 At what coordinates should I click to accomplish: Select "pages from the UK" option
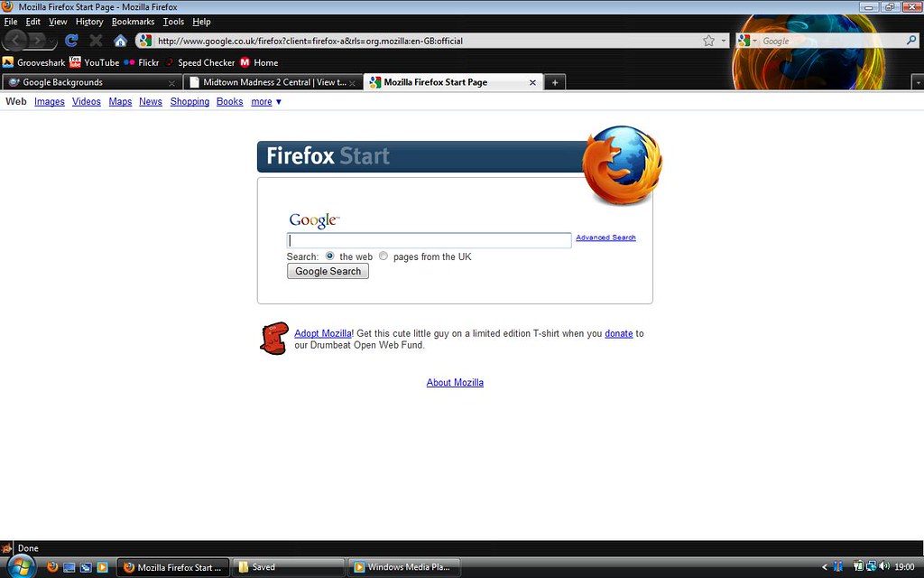click(383, 256)
